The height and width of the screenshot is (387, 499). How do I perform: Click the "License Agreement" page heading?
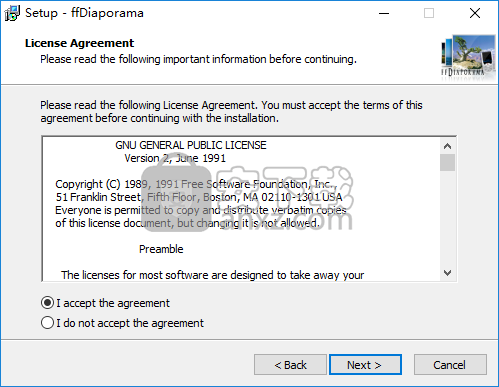pos(79,43)
